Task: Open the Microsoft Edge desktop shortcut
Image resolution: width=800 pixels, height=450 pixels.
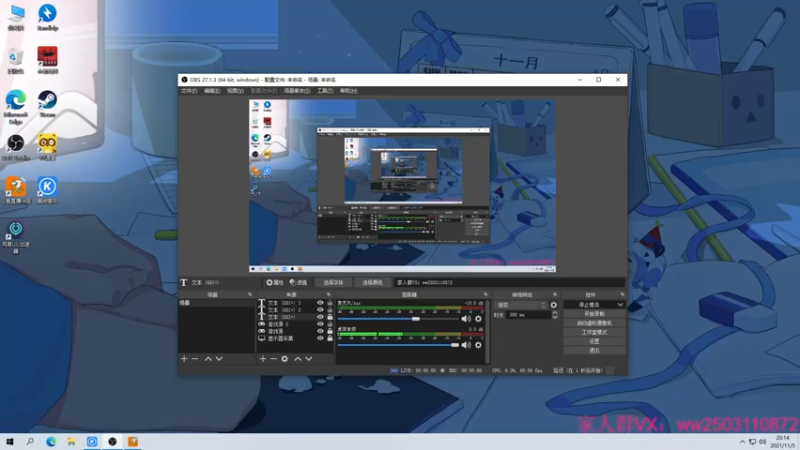Action: 16,107
